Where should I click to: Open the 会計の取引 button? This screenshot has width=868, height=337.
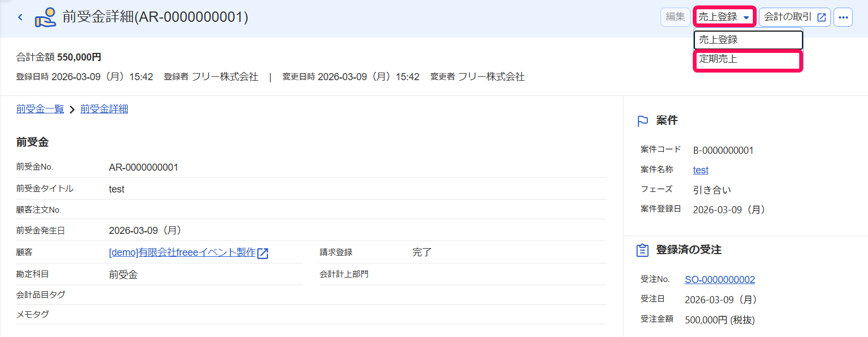click(x=795, y=17)
